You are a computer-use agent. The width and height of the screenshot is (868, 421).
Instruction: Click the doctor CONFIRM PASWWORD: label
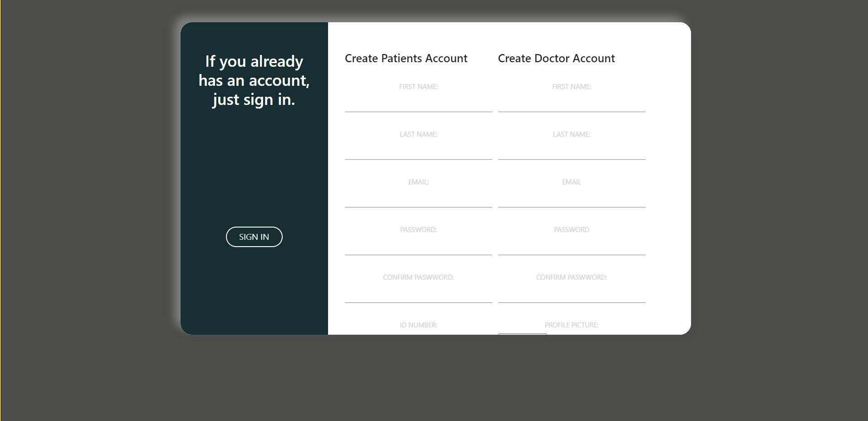tap(572, 277)
